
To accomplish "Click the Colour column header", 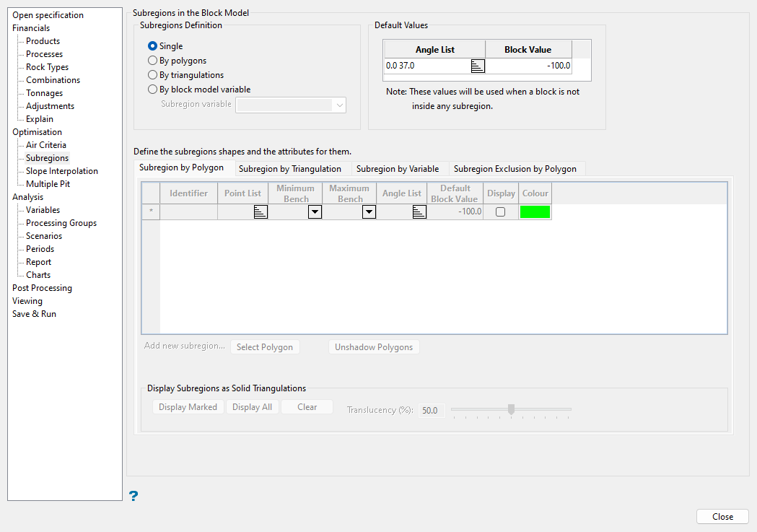I will click(x=535, y=193).
